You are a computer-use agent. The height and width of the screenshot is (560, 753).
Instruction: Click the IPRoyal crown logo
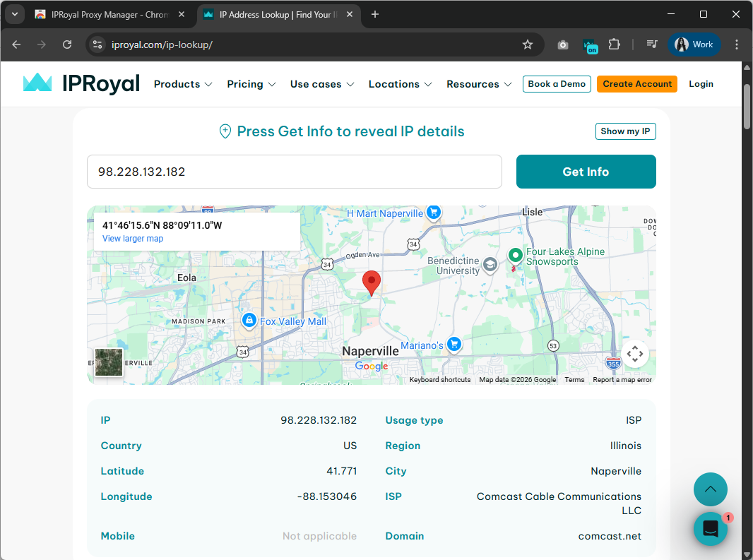click(x=37, y=83)
